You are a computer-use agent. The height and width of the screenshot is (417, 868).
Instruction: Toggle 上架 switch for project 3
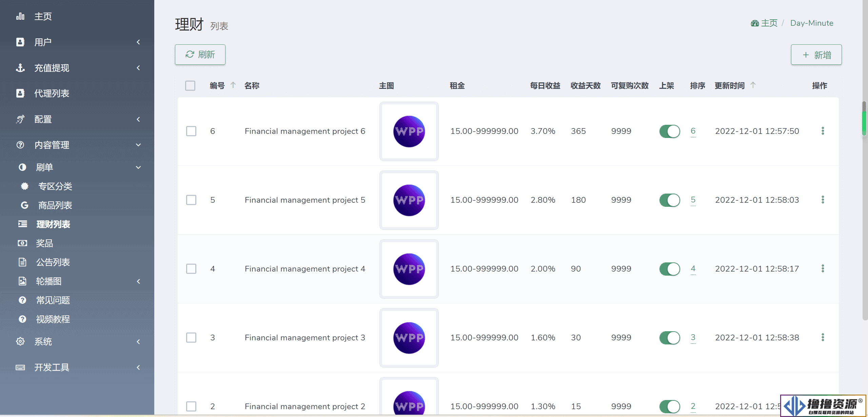pos(670,338)
